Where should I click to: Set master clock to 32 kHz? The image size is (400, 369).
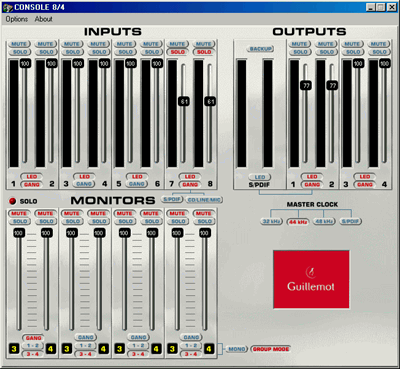[271, 221]
